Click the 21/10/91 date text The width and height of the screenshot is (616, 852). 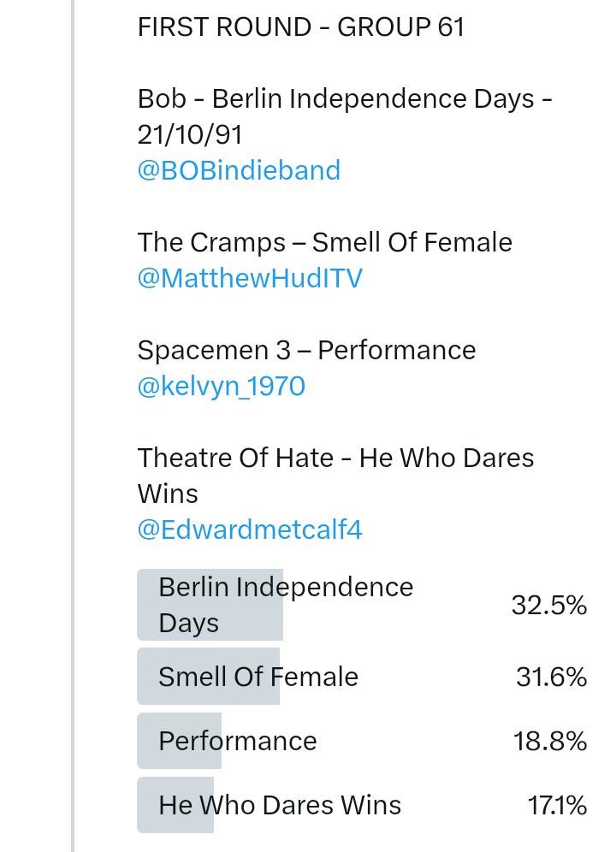click(189, 134)
